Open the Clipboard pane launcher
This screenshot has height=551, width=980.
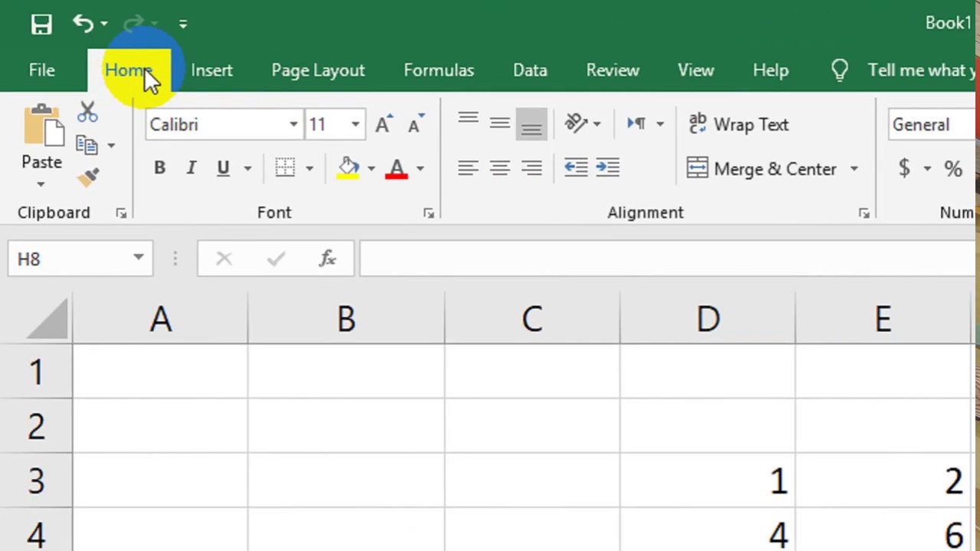[x=122, y=214]
